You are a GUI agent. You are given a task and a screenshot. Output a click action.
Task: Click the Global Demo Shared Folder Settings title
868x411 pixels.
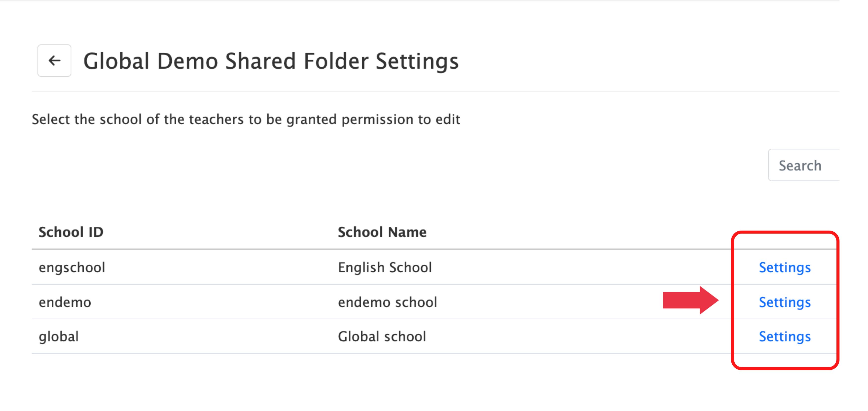coord(271,61)
